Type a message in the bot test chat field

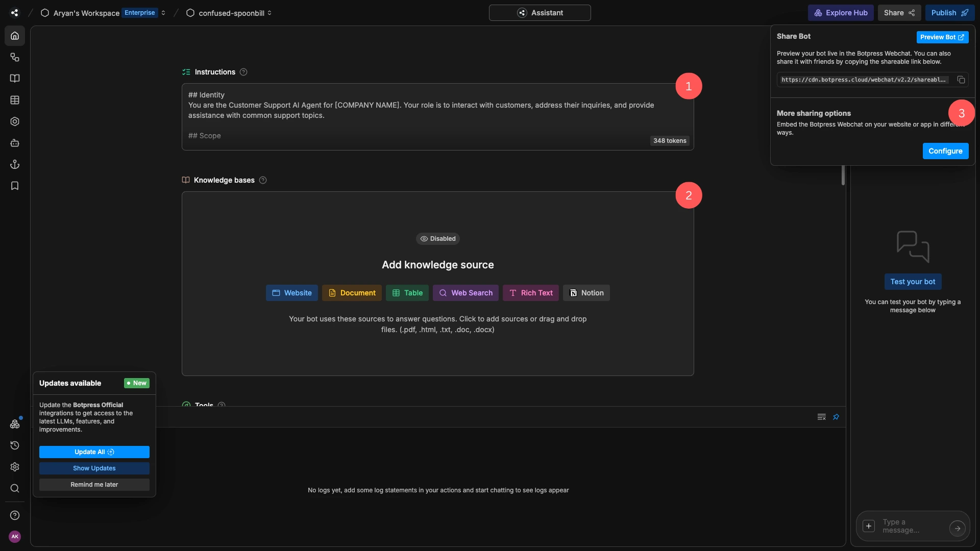(x=911, y=525)
